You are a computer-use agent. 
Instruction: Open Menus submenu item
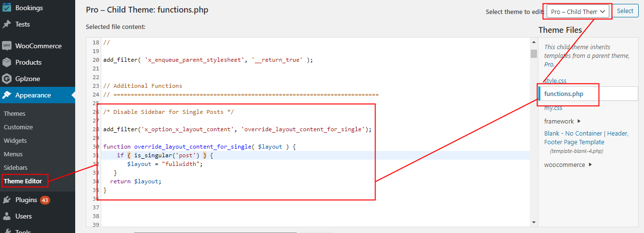[13, 154]
